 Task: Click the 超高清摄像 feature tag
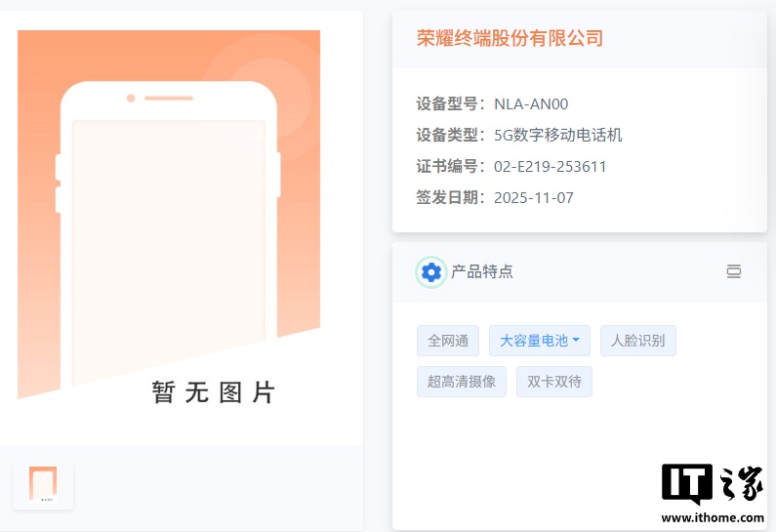click(x=462, y=382)
